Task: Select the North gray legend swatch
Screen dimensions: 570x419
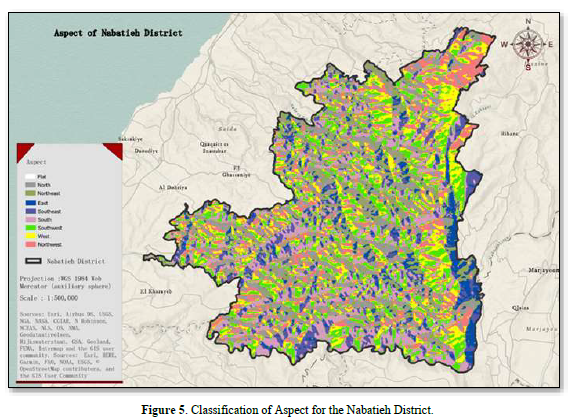Action: pyautogui.click(x=30, y=185)
